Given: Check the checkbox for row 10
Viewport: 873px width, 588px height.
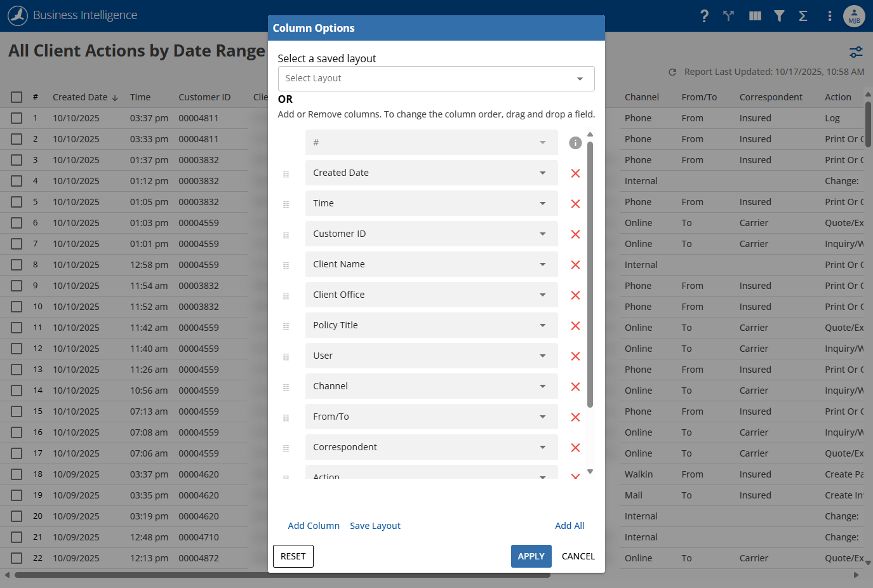Looking at the screenshot, I should tap(17, 307).
